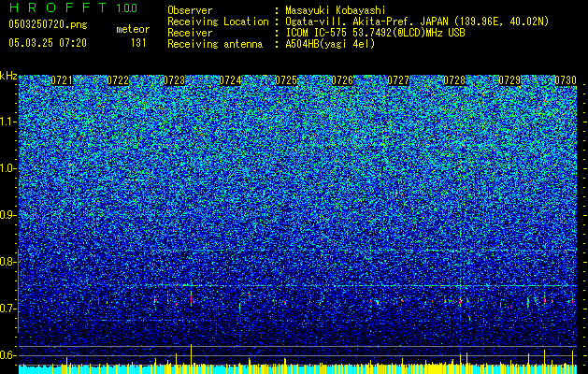Select the Ogata-vill. Akita-Pref. JAPAN location text
This screenshot has width=588, height=374.
pyautogui.click(x=417, y=22)
